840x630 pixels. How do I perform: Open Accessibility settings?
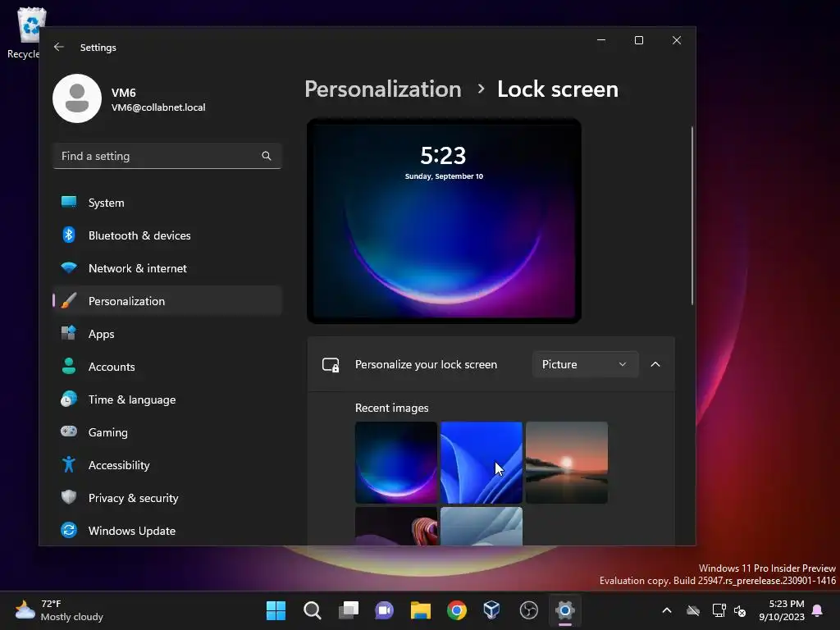tap(167, 465)
